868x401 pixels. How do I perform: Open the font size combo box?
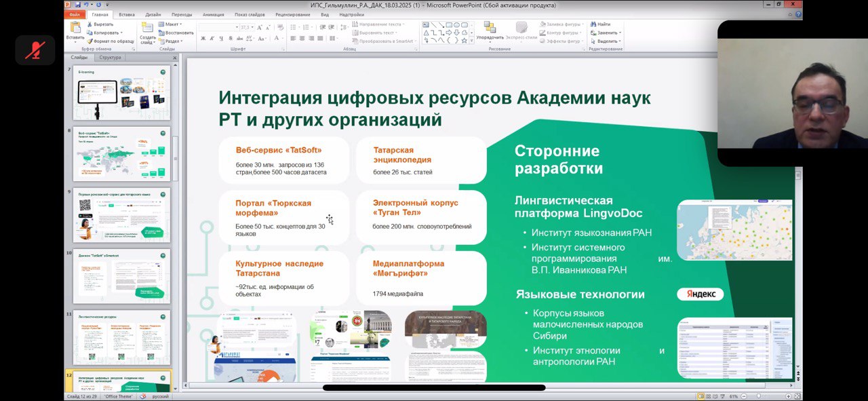248,27
